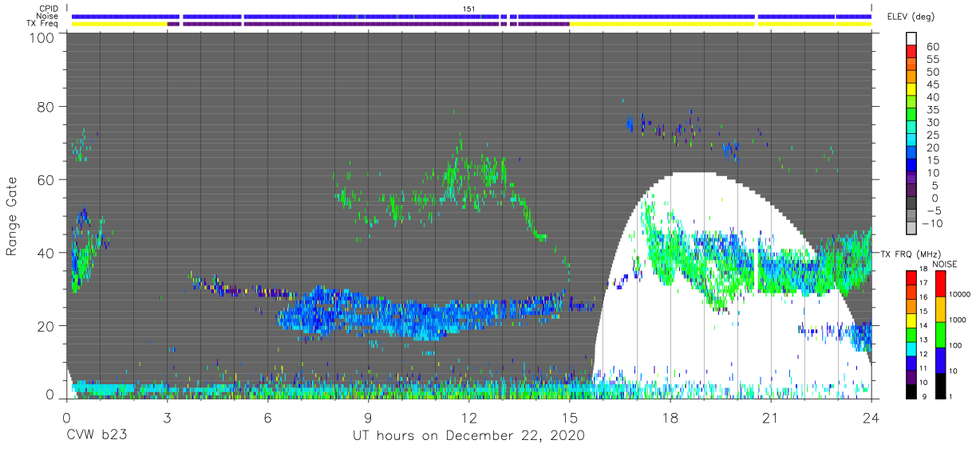Click the CVW b23 station label
Screen dimensions: 980x452
96,436
